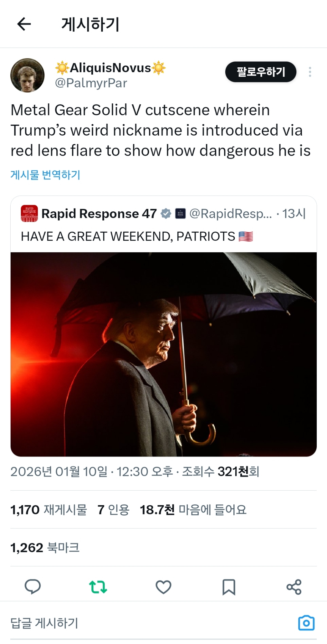Tap the reply speech bubble icon
The width and height of the screenshot is (327, 644).
click(33, 587)
